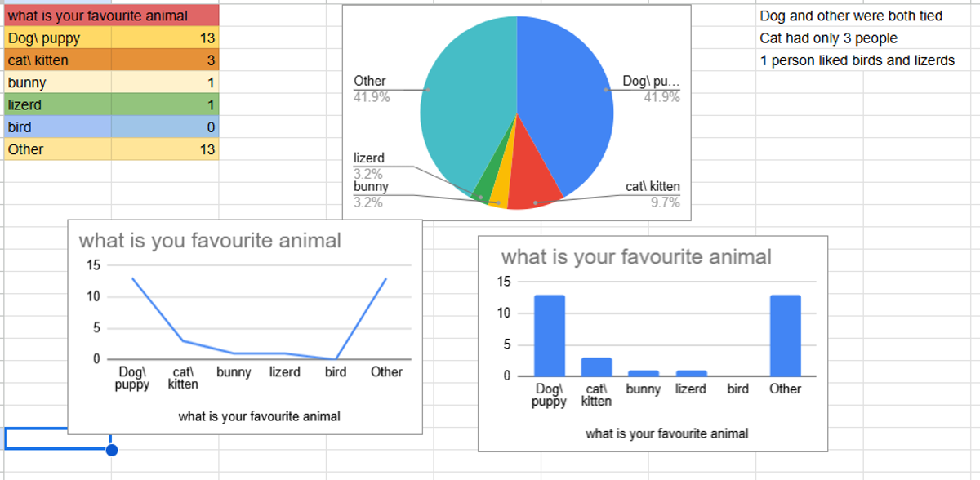Click the blue fill handle on the selected cell
The width and height of the screenshot is (980, 480).
112,449
